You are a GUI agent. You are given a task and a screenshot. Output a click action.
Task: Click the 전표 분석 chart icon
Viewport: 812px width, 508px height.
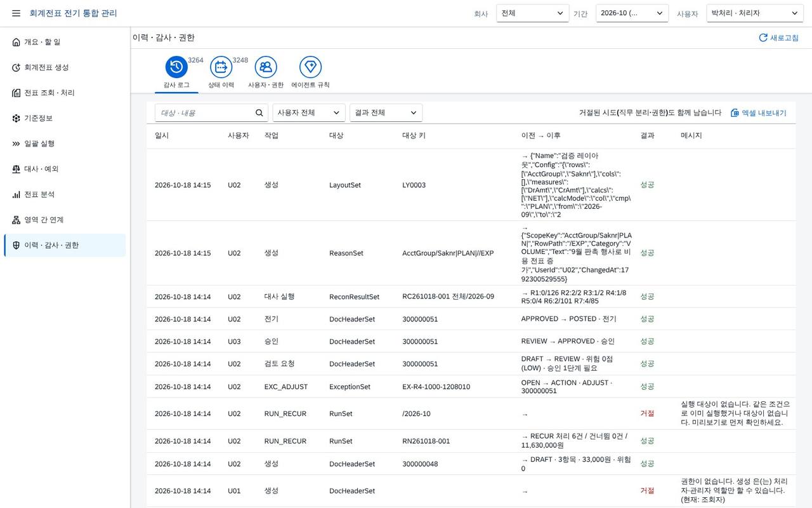pos(16,194)
